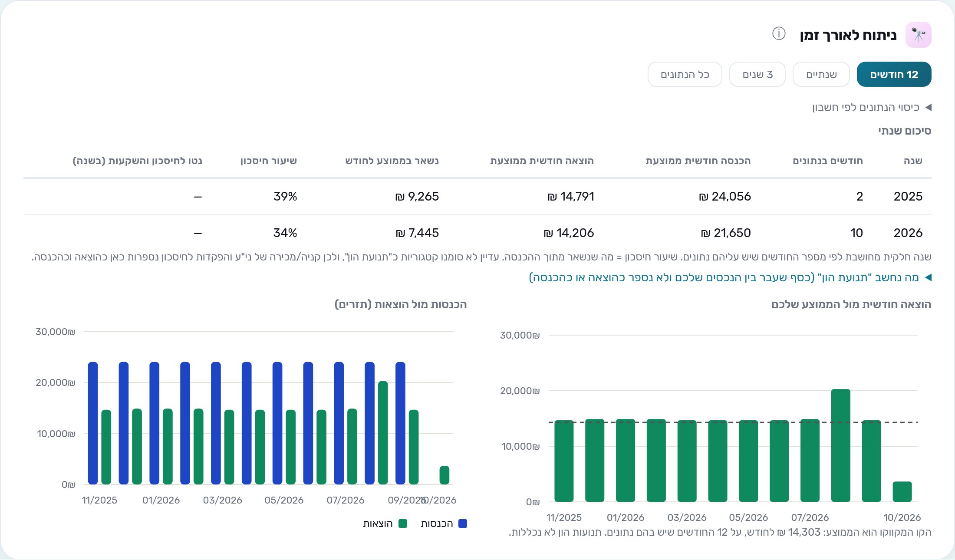Click the נטו לחיסכון והשקעות column header
Viewport: 955px width, 560px height.
(137, 161)
